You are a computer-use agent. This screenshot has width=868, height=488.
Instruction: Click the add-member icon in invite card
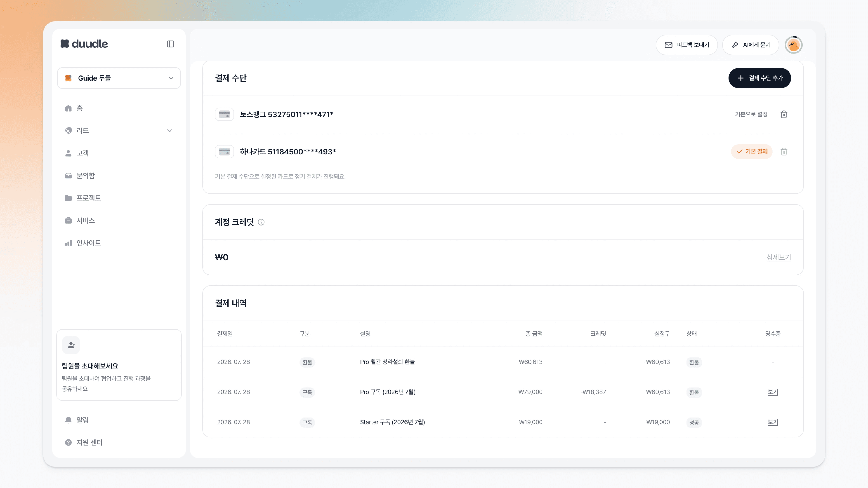(71, 345)
